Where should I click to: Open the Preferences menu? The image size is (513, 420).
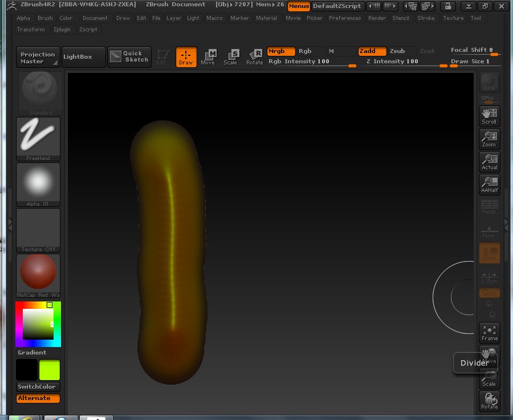click(345, 18)
